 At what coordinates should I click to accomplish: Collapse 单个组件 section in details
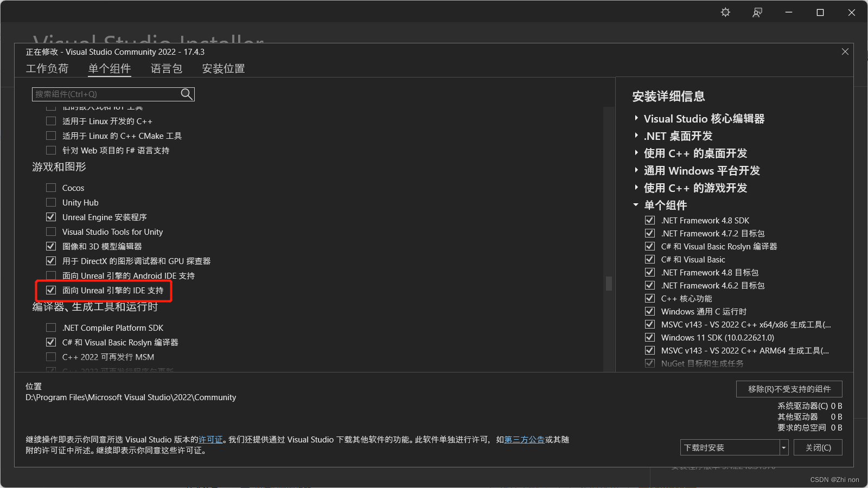[636, 205]
